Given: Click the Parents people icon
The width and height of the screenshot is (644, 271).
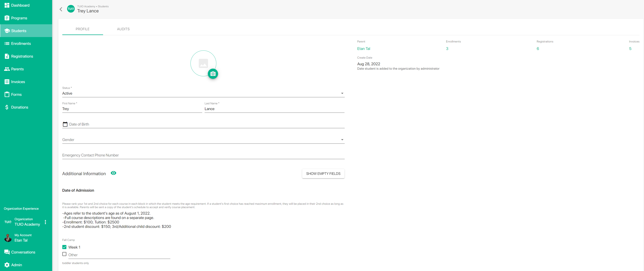Looking at the screenshot, I should 7,69.
